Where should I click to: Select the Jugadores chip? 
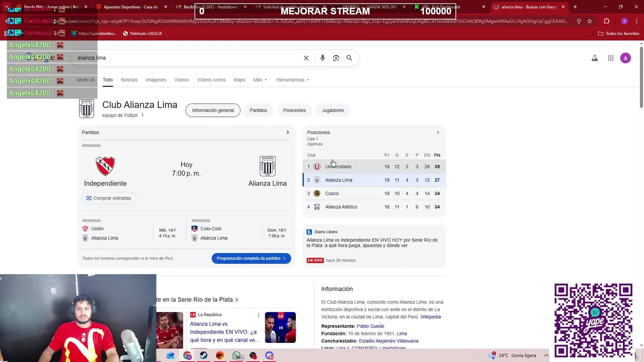[x=333, y=110]
